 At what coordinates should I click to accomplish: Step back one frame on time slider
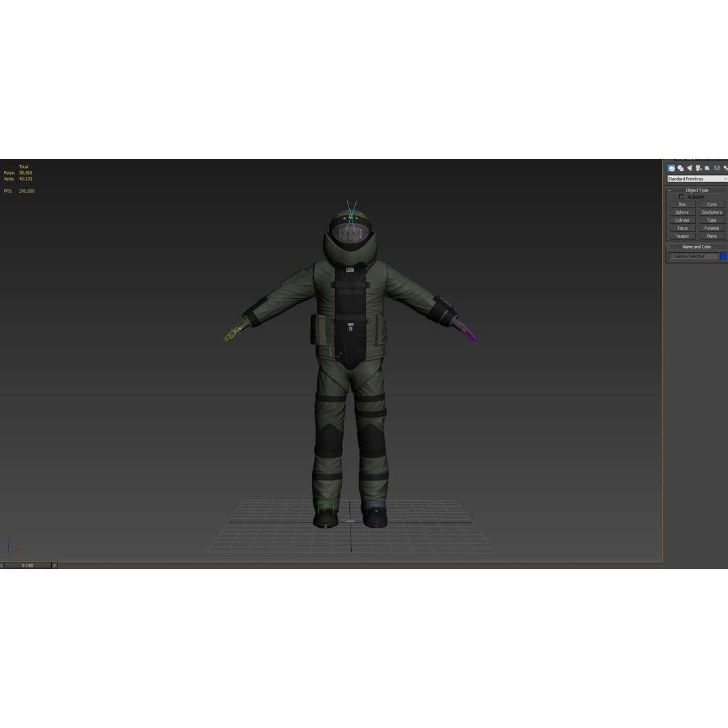pos(2,566)
